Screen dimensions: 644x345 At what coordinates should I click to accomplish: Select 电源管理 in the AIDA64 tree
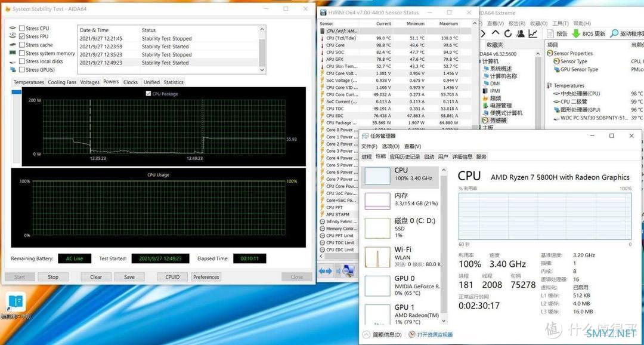pyautogui.click(x=497, y=106)
